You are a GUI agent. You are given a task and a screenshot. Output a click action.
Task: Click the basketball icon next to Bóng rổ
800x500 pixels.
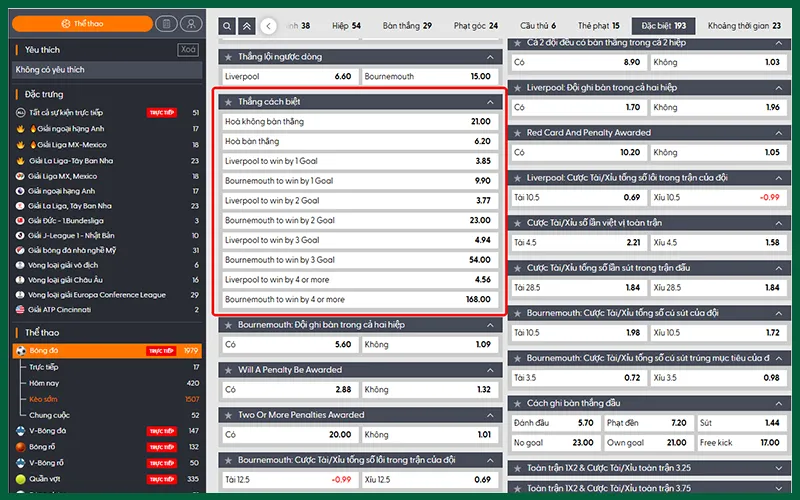pos(21,447)
